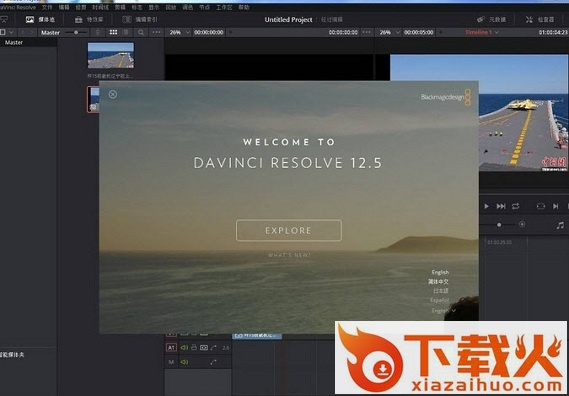
Task: Lock the A1 audio track
Action: [x=194, y=347]
